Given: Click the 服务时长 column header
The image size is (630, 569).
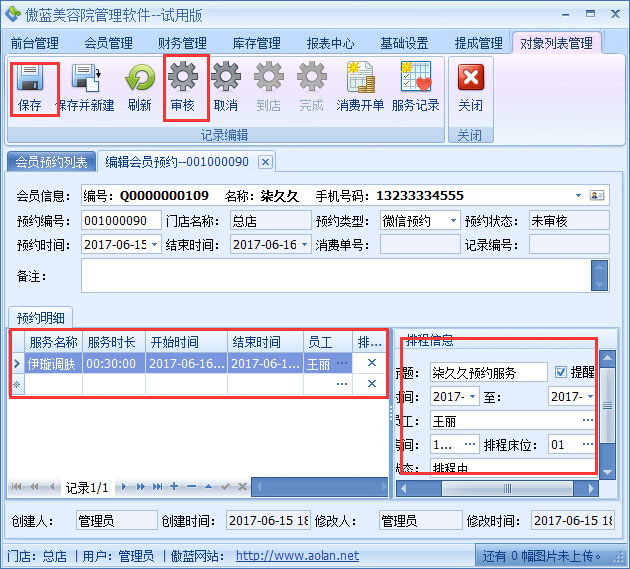Looking at the screenshot, I should point(114,342).
